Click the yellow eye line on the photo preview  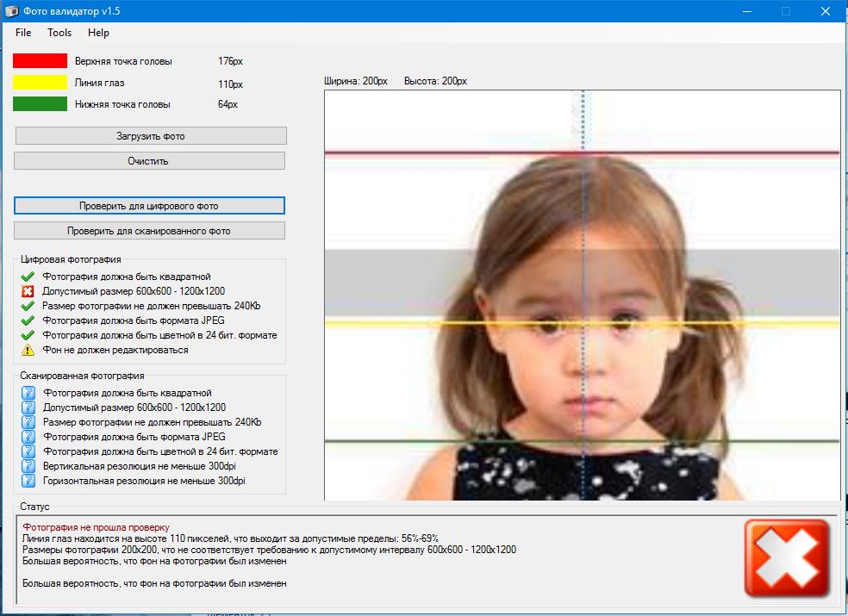(x=582, y=323)
